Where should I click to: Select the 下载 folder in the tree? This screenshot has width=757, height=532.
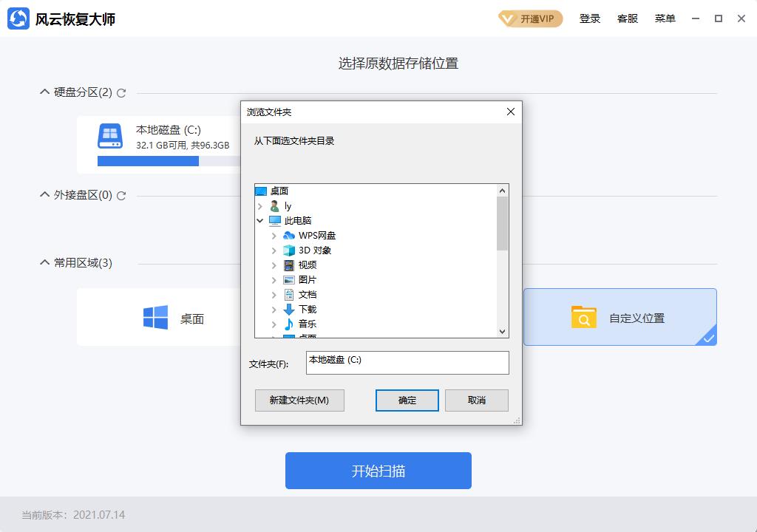click(307, 309)
